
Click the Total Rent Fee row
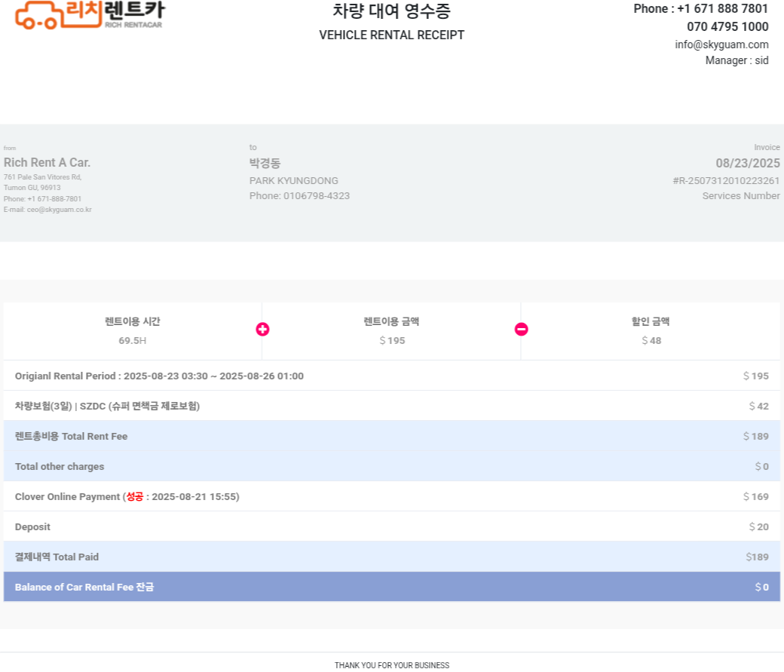click(391, 436)
